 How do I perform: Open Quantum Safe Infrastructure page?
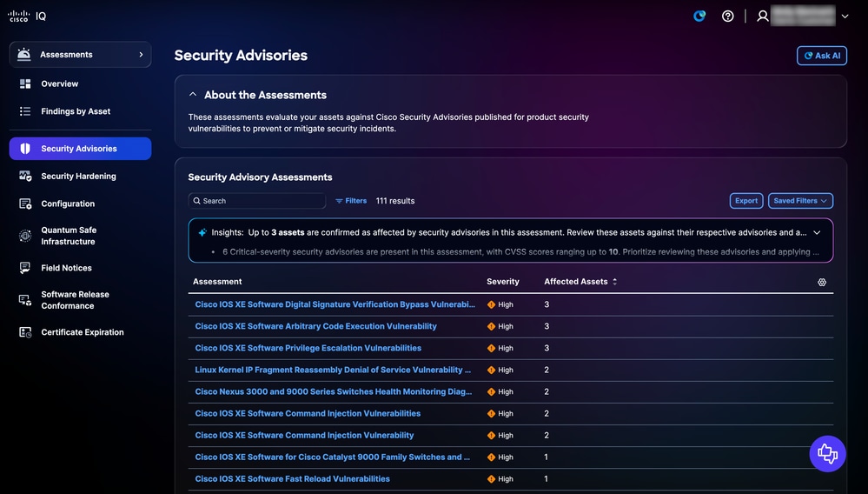pyautogui.click(x=69, y=236)
